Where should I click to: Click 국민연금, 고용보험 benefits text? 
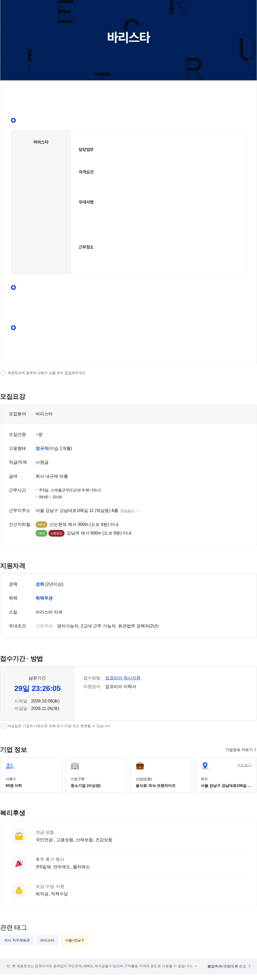74,840
